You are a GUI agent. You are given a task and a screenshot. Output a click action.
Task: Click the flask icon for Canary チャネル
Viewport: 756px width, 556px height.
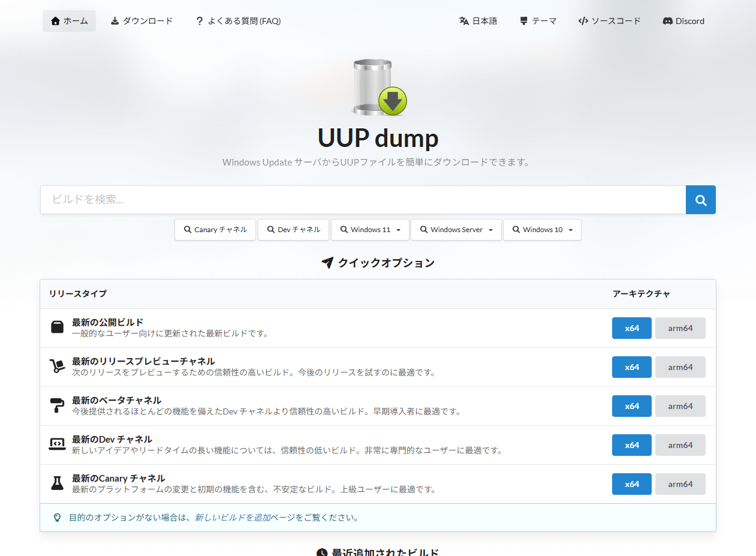(57, 483)
